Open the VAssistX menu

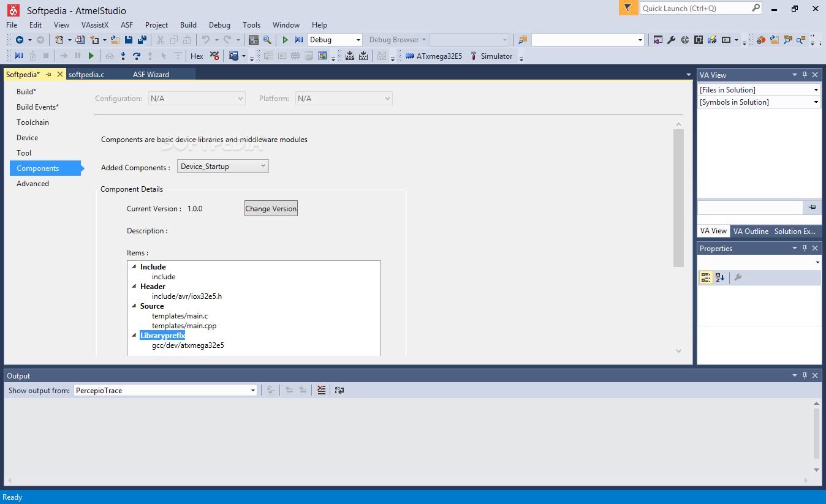(x=94, y=25)
